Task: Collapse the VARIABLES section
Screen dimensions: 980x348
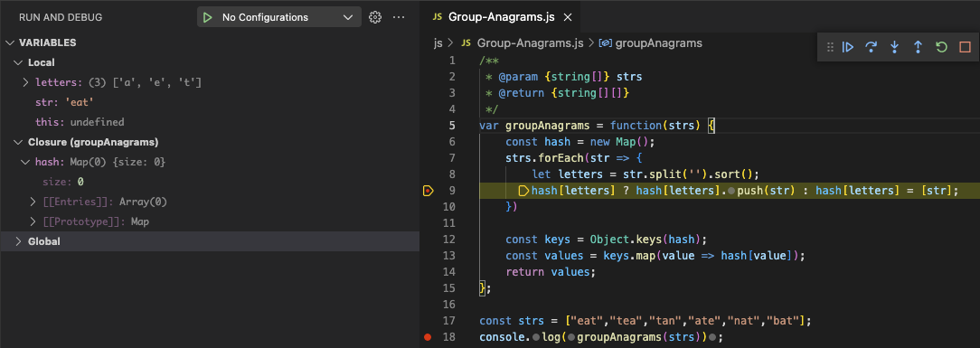Action: point(11,43)
